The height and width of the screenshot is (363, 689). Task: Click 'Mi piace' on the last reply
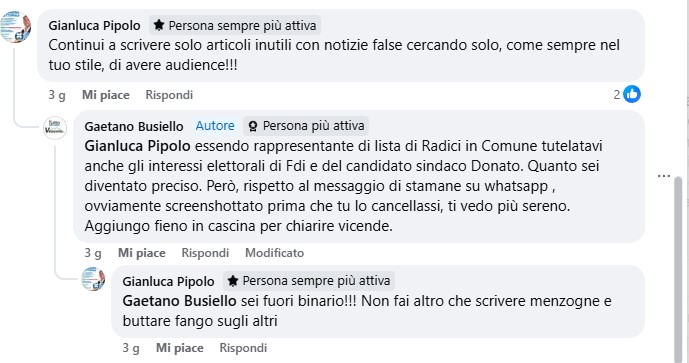coord(180,348)
